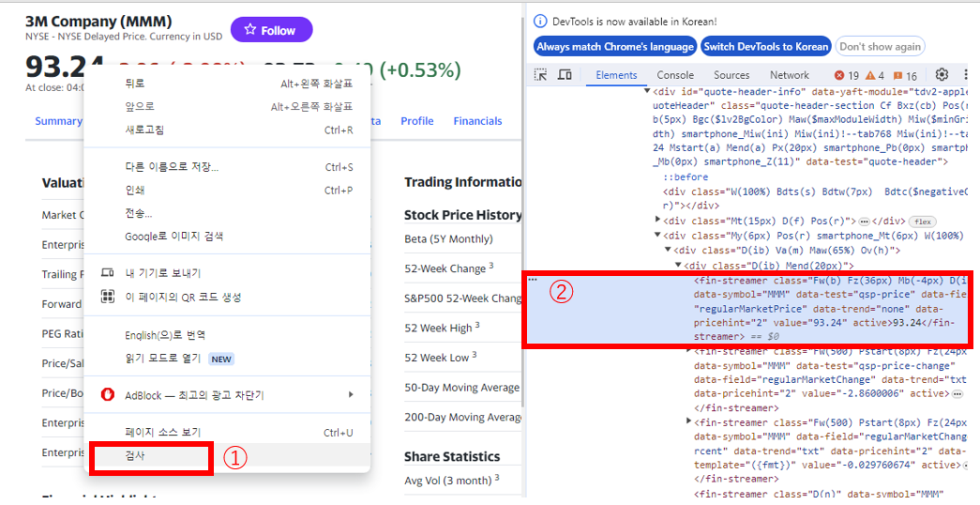Click Switch DevTools to Korean button
The height and width of the screenshot is (505, 980).
(x=765, y=46)
